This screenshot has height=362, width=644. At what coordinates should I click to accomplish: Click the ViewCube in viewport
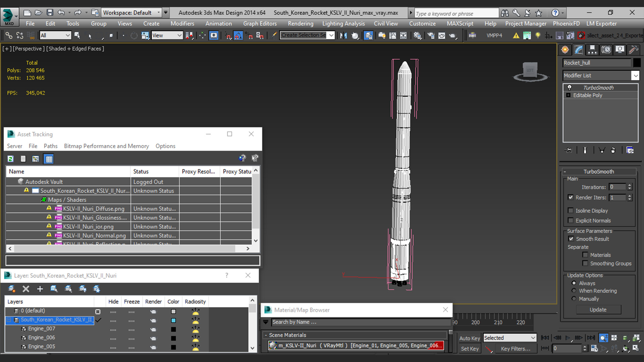click(530, 70)
